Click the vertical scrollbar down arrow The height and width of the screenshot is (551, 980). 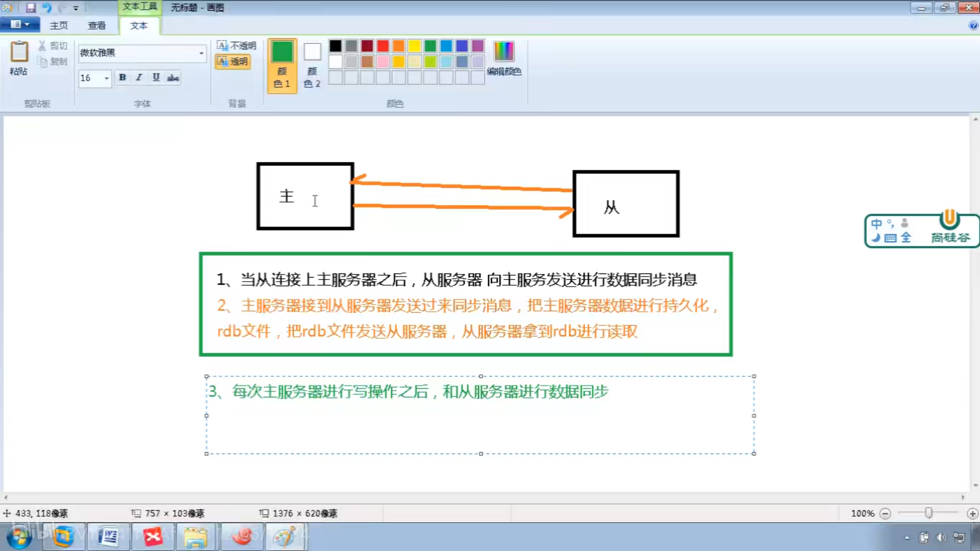pyautogui.click(x=975, y=486)
